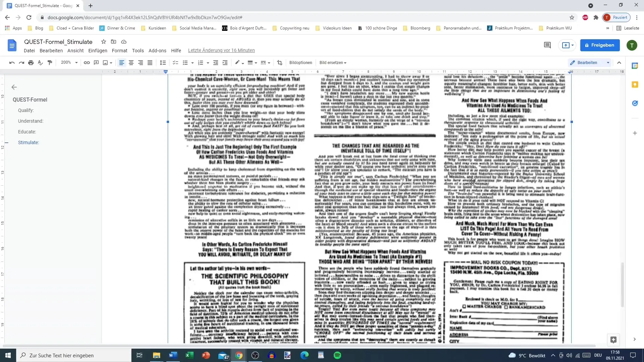Screen dimensions: 644x362
Task: Close document outline with back arrow
Action: [x=14, y=87]
